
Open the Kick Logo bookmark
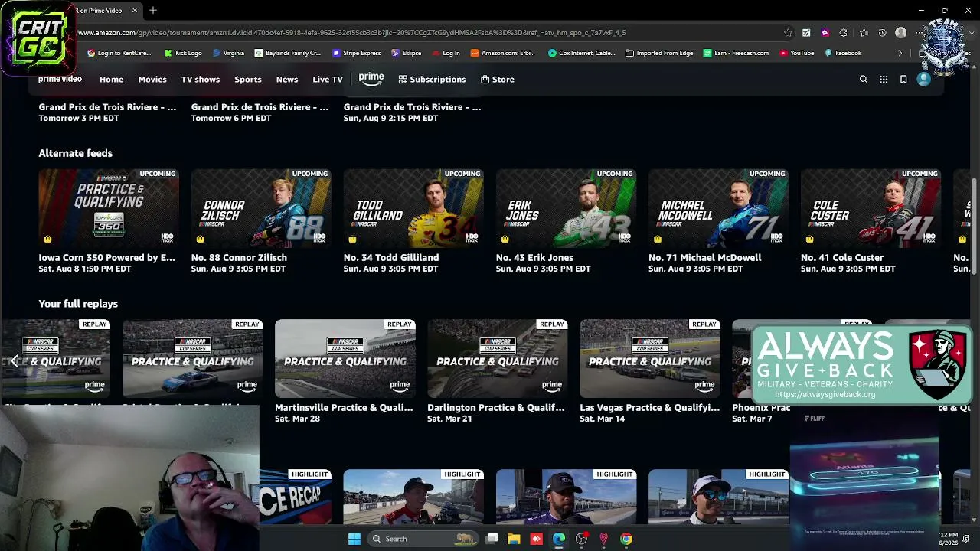click(x=183, y=53)
